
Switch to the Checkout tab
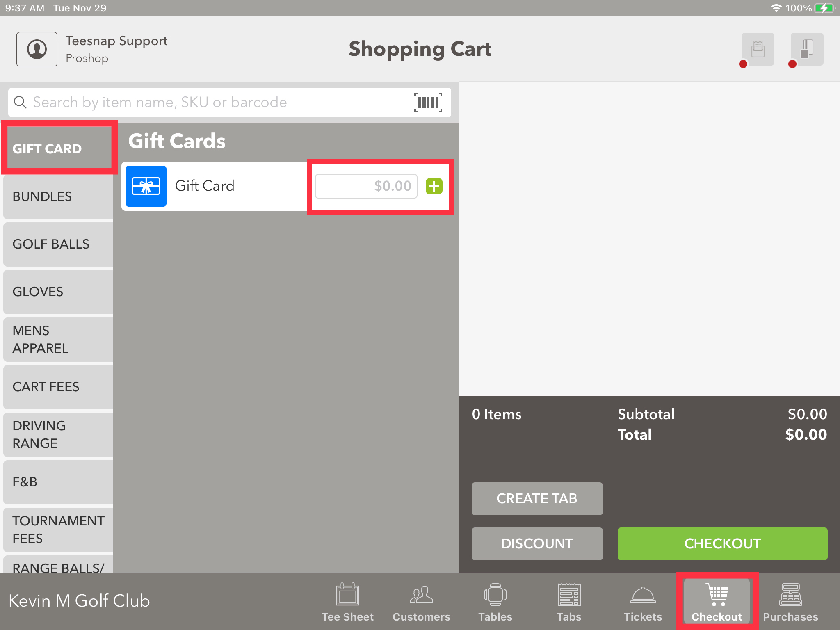(x=717, y=601)
